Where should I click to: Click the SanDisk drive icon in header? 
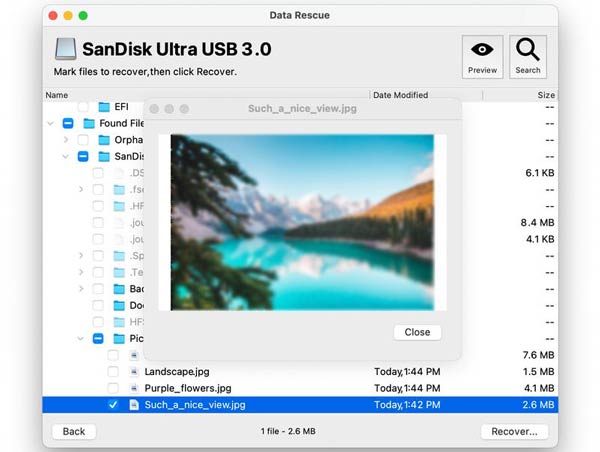[65, 49]
